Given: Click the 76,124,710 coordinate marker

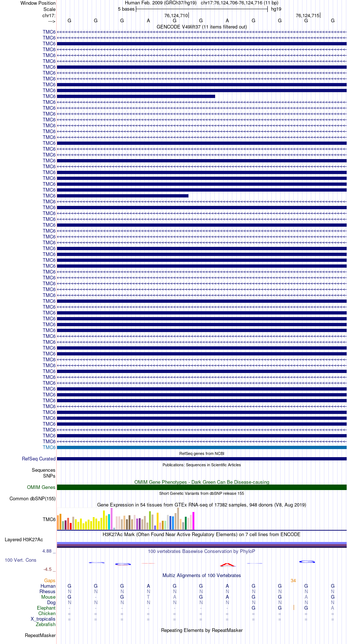Looking at the screenshot, I should pos(176,16).
